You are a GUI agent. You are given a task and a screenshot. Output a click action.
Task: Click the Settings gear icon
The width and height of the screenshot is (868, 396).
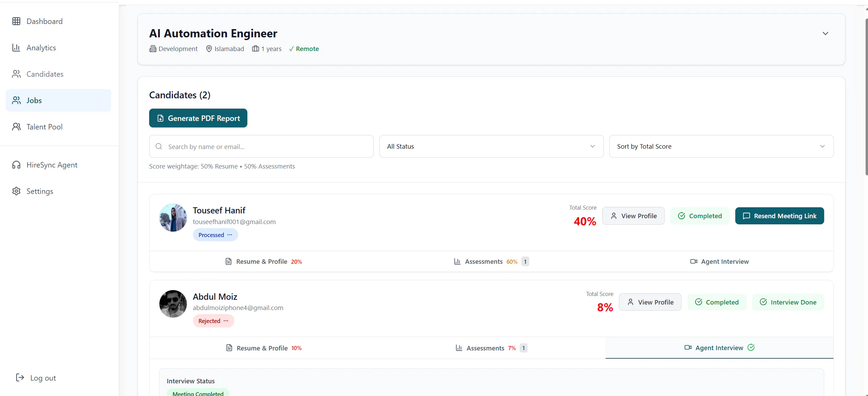click(x=16, y=191)
